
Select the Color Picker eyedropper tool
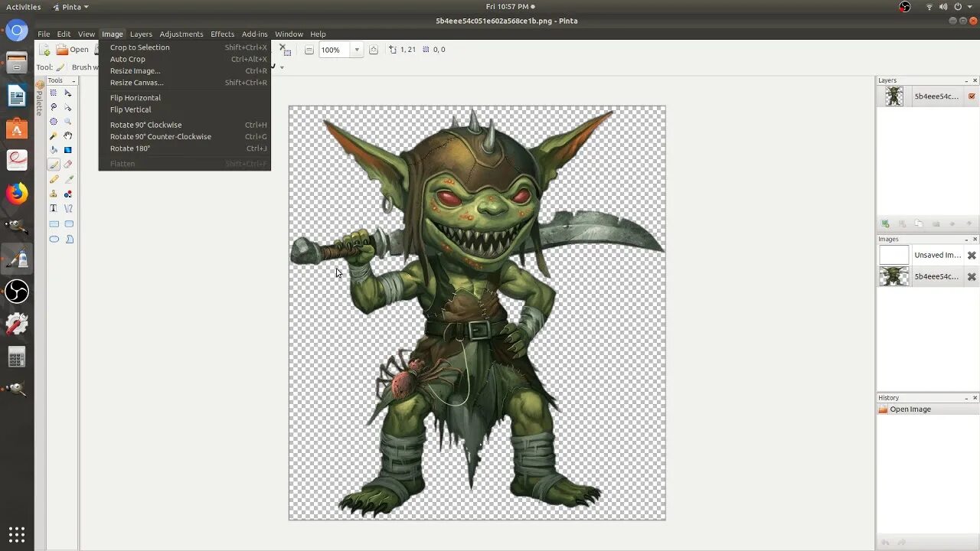tap(68, 179)
